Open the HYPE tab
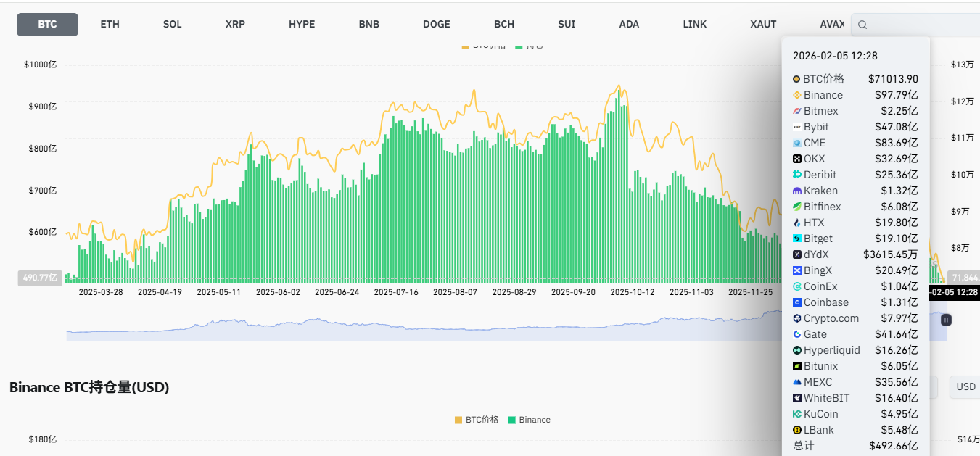This screenshot has width=980, height=456. point(302,24)
